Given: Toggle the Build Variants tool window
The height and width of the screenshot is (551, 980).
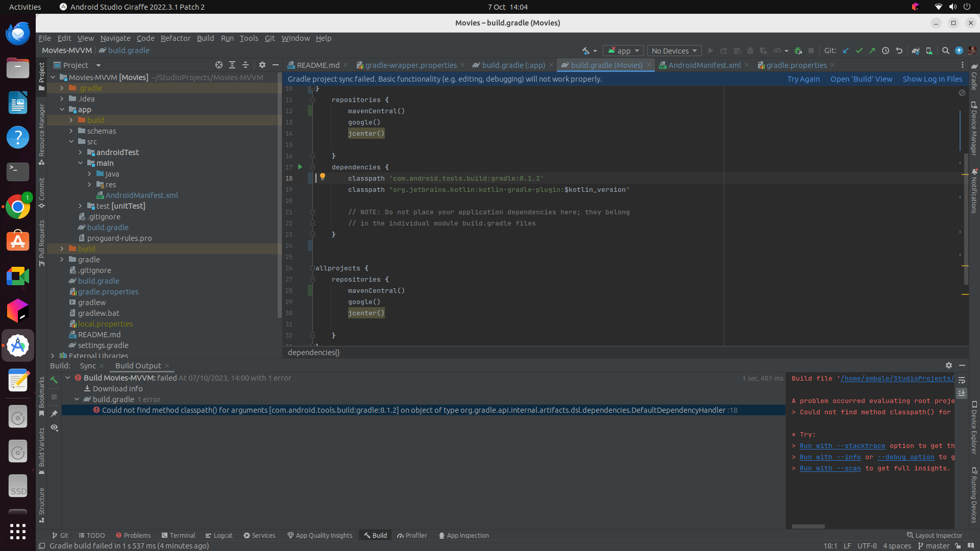Looking at the screenshot, I should [42, 452].
